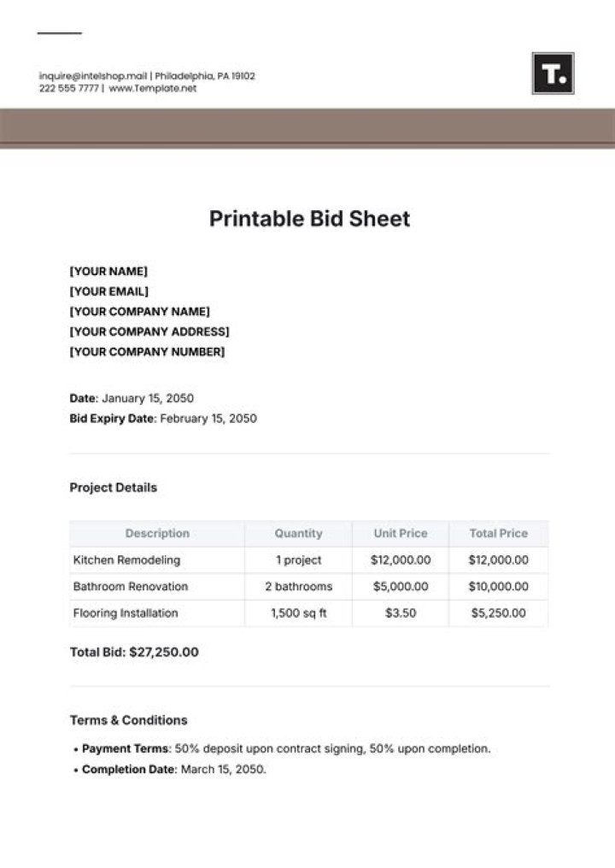Viewport: 615px width, 868px height.
Task: Click the Total Price column header
Action: click(x=499, y=533)
